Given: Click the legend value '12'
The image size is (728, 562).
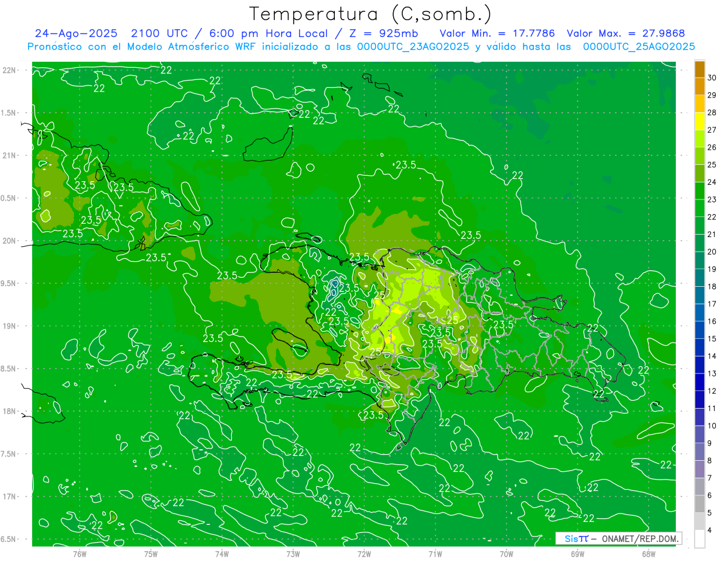Looking at the screenshot, I should point(712,391).
